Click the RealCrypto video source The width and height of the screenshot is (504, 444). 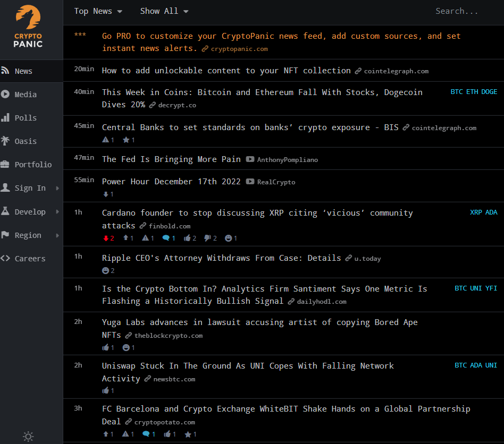[276, 182]
